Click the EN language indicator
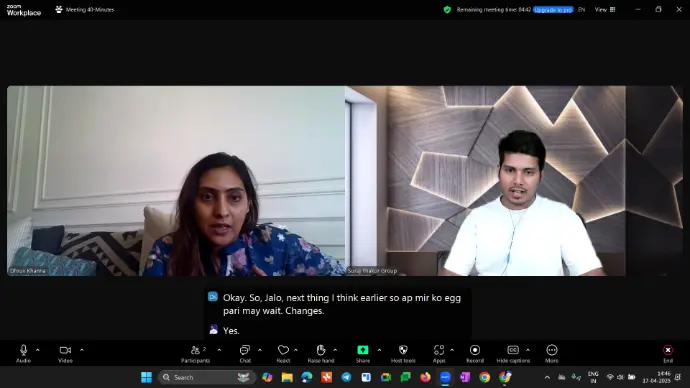690x388 pixels. pos(581,10)
